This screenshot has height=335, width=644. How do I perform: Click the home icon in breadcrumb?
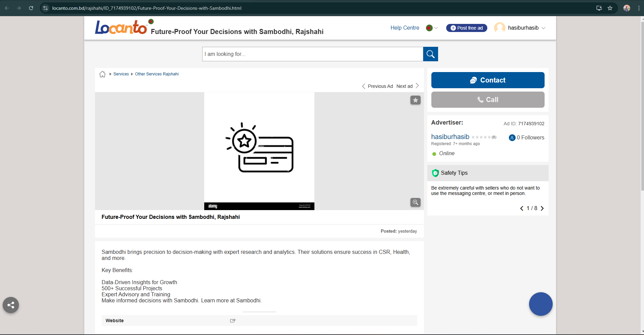pyautogui.click(x=102, y=74)
